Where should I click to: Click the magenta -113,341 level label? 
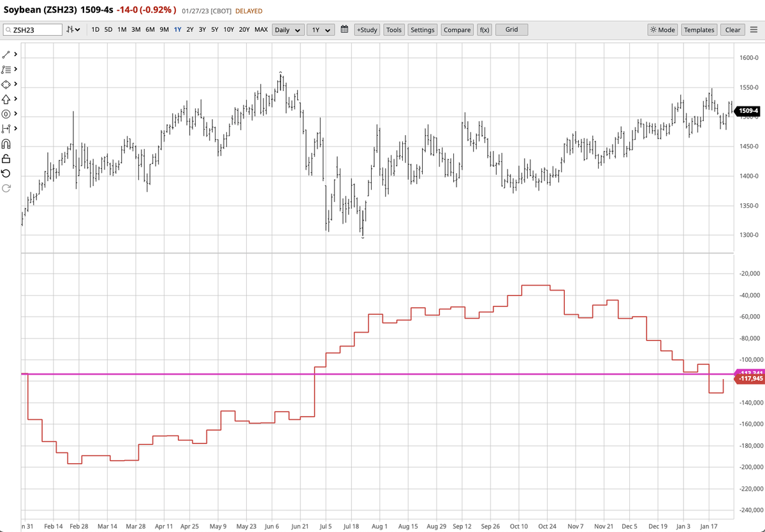point(749,373)
